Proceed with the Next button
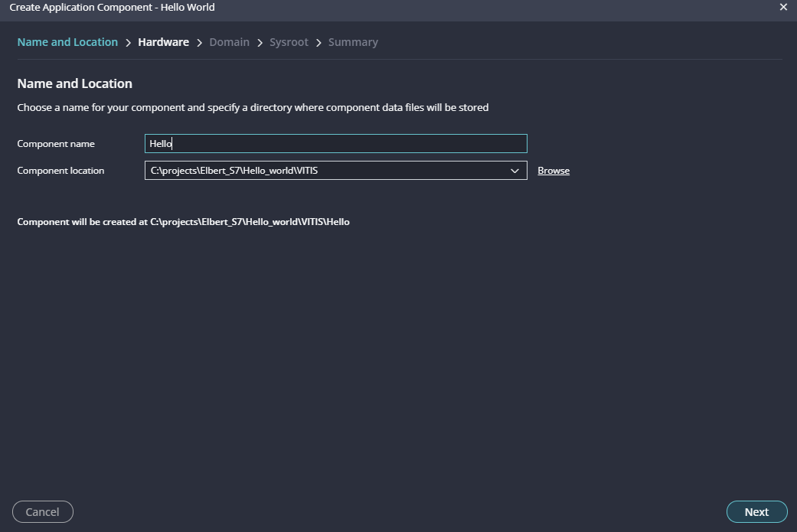The width and height of the screenshot is (797, 532). click(x=756, y=512)
